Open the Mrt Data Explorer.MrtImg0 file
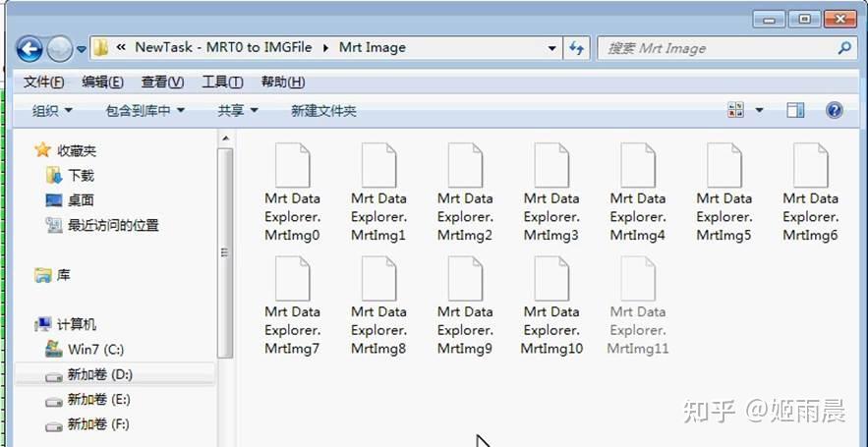 pyautogui.click(x=292, y=193)
